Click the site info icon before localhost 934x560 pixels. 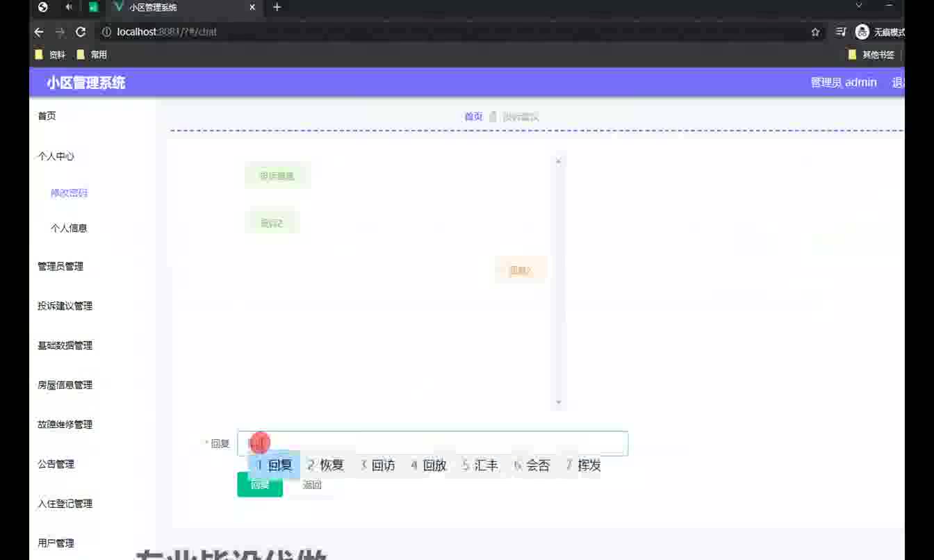pyautogui.click(x=106, y=32)
